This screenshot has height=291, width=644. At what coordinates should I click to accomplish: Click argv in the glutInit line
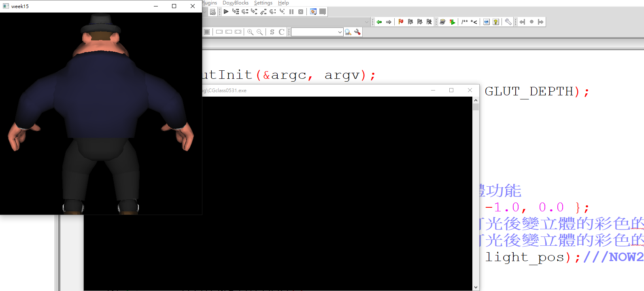pos(342,75)
